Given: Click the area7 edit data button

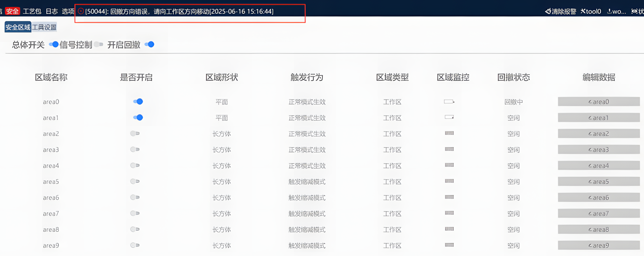Looking at the screenshot, I should pyautogui.click(x=599, y=213).
